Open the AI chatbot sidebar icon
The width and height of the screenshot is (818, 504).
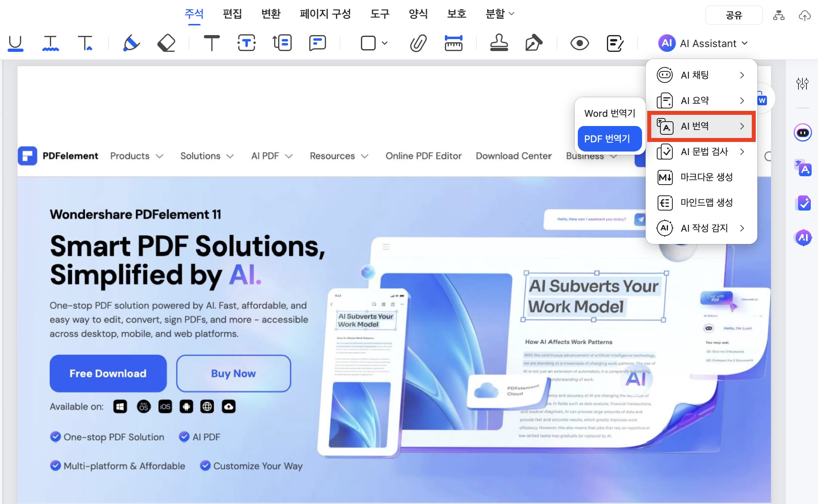[802, 132]
